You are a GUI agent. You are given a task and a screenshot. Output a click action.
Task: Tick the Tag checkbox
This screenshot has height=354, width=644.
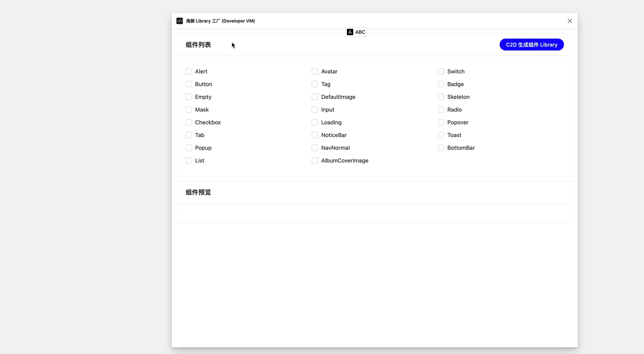(x=315, y=84)
